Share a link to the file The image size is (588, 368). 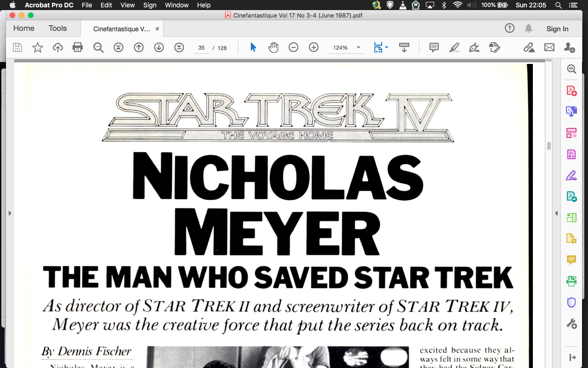(x=529, y=47)
